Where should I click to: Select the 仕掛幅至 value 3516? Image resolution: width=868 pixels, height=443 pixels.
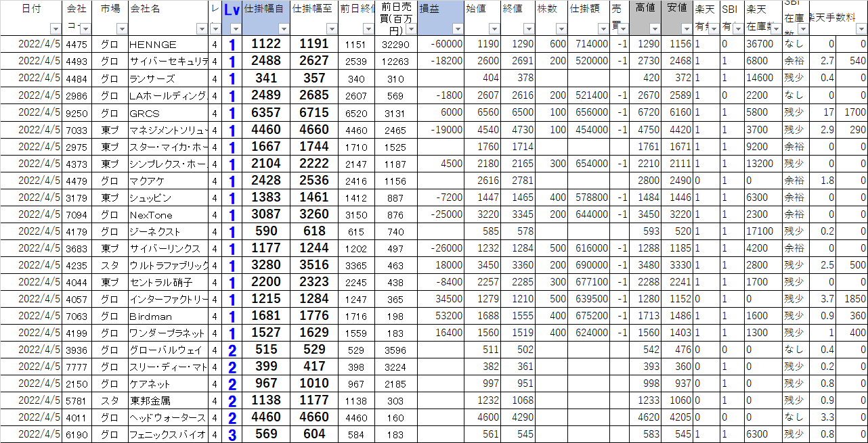pyautogui.click(x=314, y=265)
